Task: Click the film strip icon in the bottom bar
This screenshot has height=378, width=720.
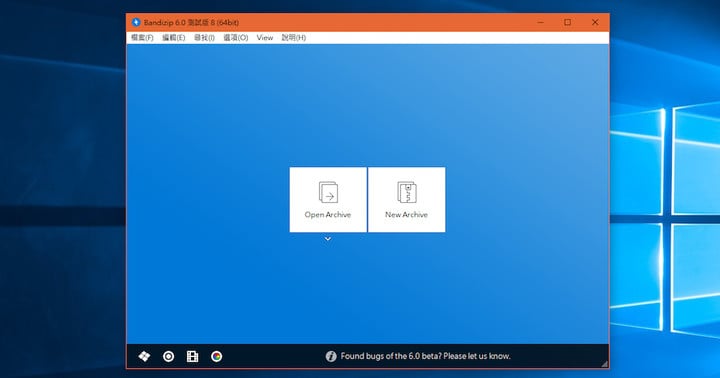Action: pyautogui.click(x=192, y=356)
